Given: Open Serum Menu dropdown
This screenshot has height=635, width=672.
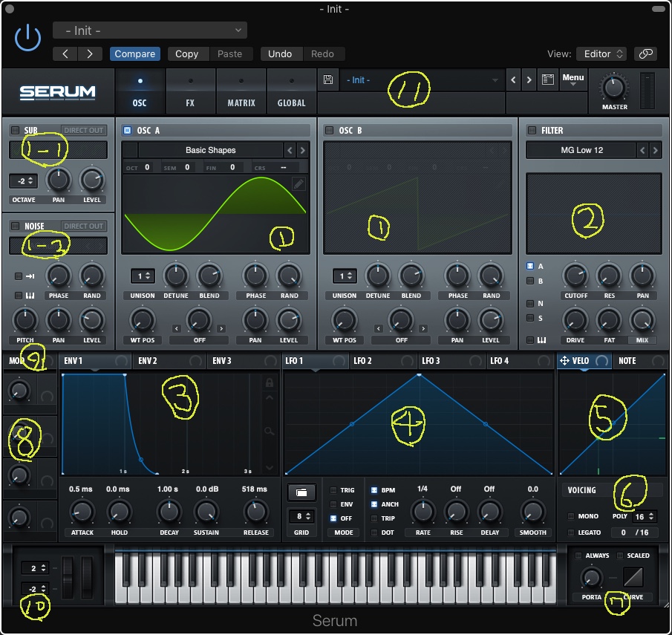Looking at the screenshot, I should (x=573, y=79).
